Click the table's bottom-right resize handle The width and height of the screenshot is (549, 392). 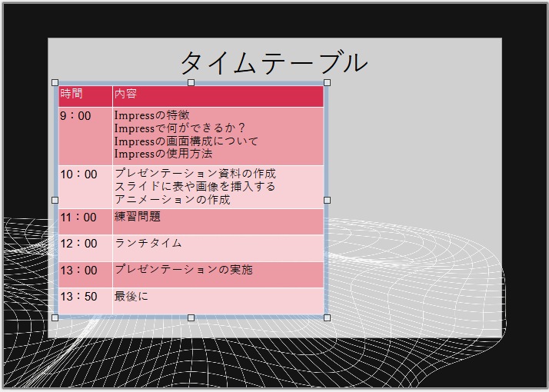tap(327, 317)
